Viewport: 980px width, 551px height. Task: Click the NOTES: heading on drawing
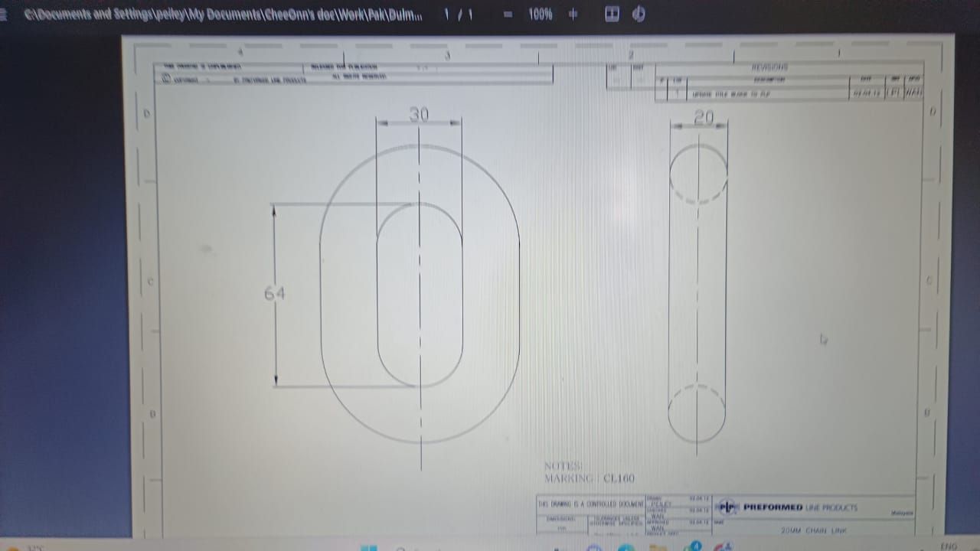tap(563, 465)
